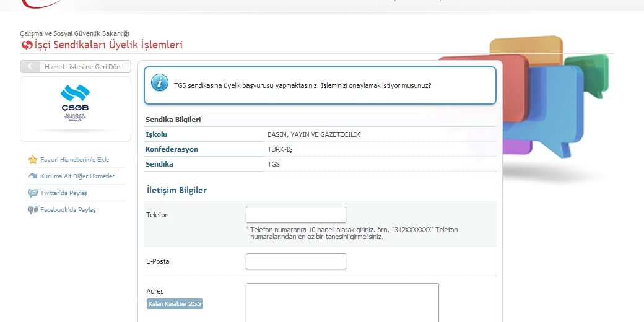Click the arrow icon beside Kuruma Ait Diğer Hizmetler
The image size is (644, 322).
pyautogui.click(x=33, y=176)
